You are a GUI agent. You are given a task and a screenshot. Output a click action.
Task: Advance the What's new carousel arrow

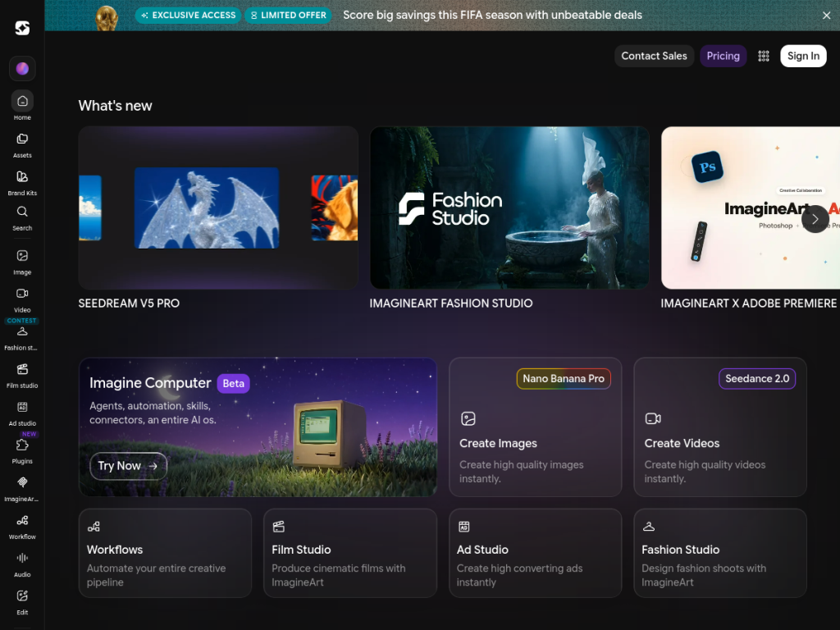point(815,218)
